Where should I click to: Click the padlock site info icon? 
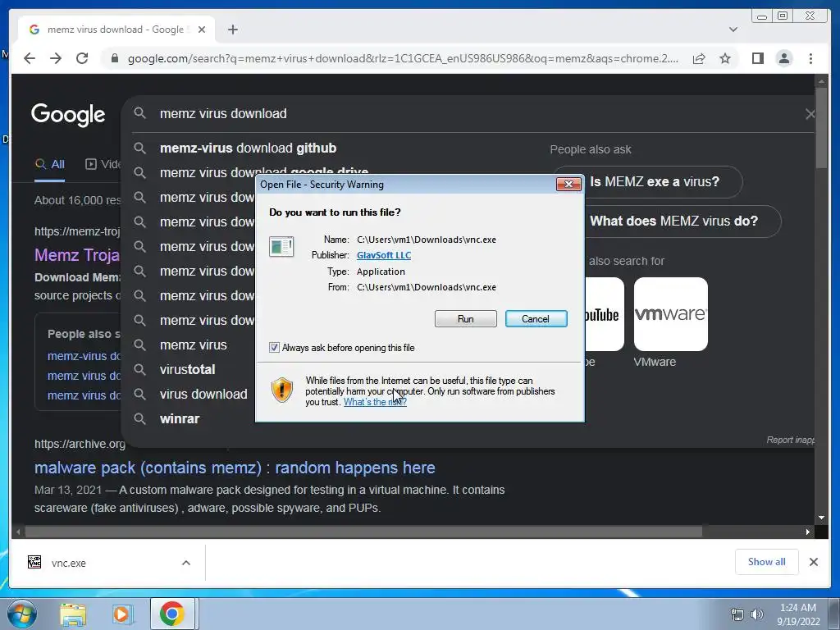[115, 58]
